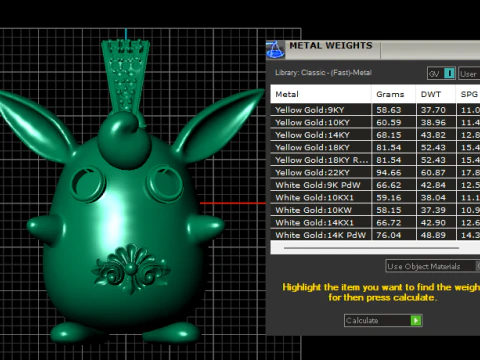This screenshot has height=360, width=480.
Task: Click the 38.04 DWT value
Action: click(x=433, y=198)
